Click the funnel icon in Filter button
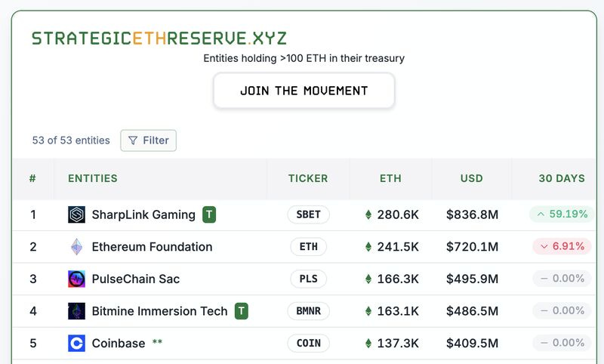The height and width of the screenshot is (364, 604). click(133, 140)
